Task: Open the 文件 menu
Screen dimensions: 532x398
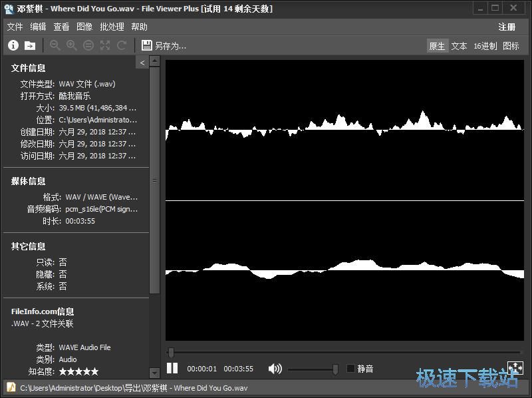Action: pyautogui.click(x=15, y=27)
